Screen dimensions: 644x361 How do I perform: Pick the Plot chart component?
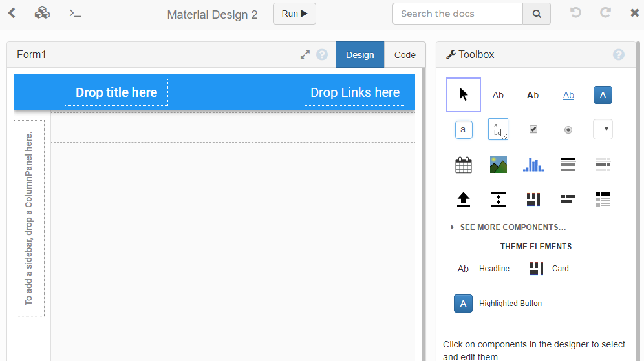(x=533, y=165)
